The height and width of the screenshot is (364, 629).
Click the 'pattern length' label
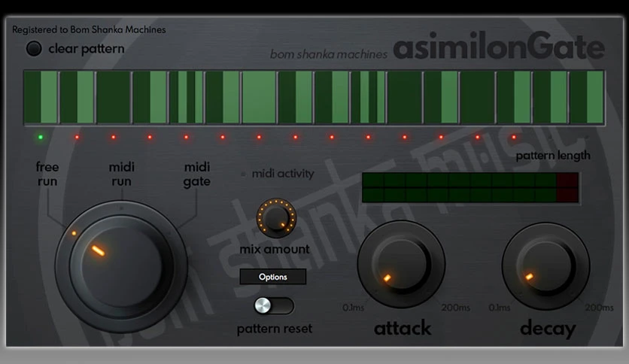tap(553, 155)
